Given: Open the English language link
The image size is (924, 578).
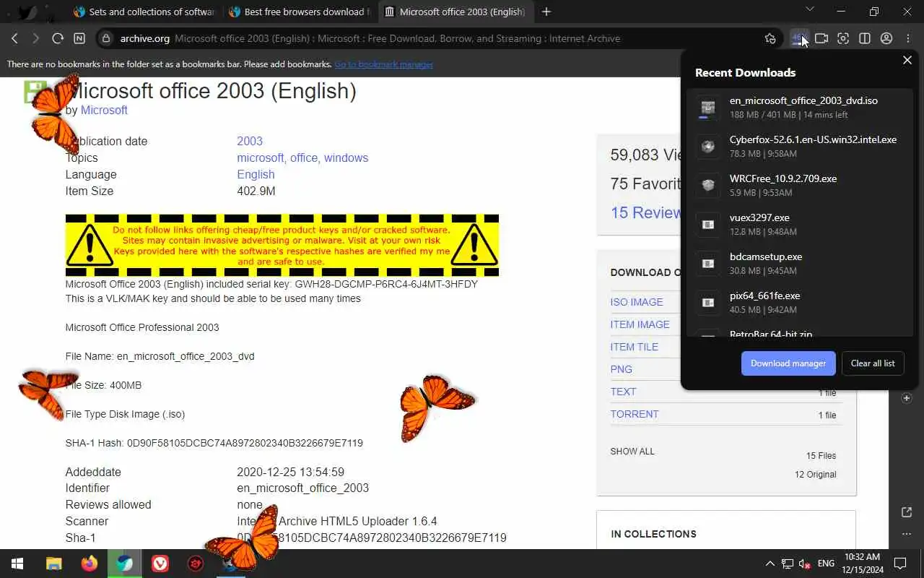Looking at the screenshot, I should coord(256,174).
